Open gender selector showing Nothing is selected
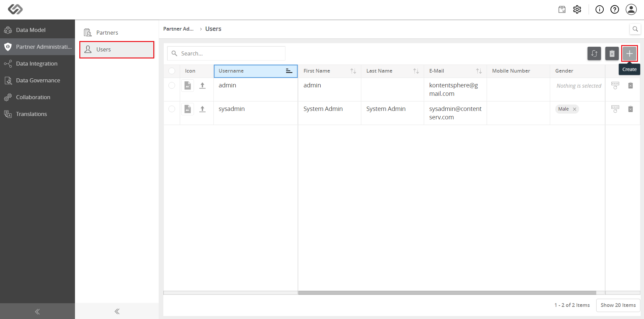Image resolution: width=644 pixels, height=319 pixels. pyautogui.click(x=578, y=86)
